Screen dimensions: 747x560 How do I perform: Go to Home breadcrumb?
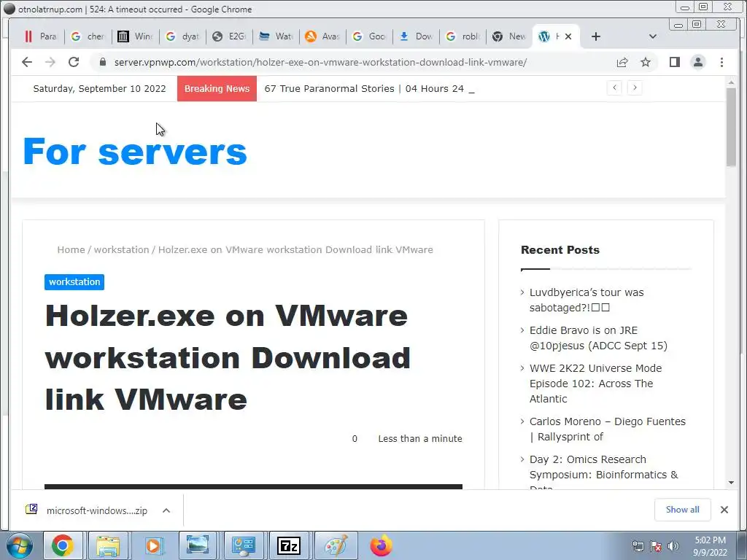[x=71, y=249]
